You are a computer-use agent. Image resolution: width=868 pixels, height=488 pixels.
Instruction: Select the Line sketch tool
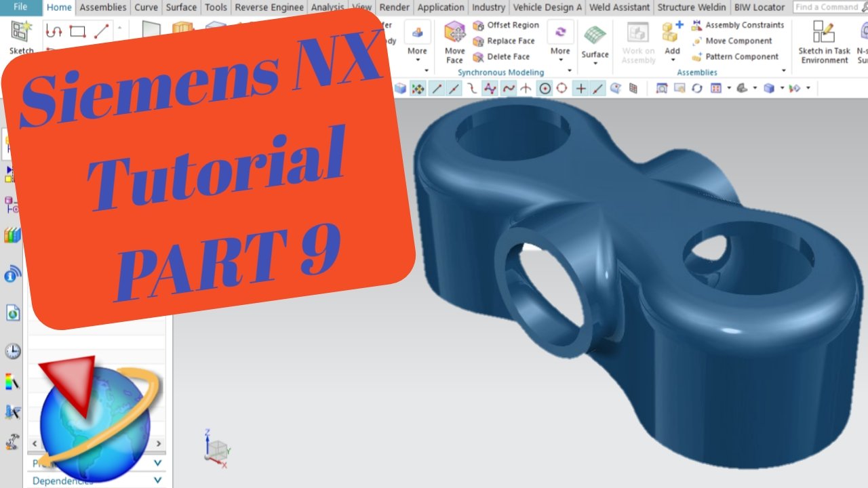[x=101, y=31]
